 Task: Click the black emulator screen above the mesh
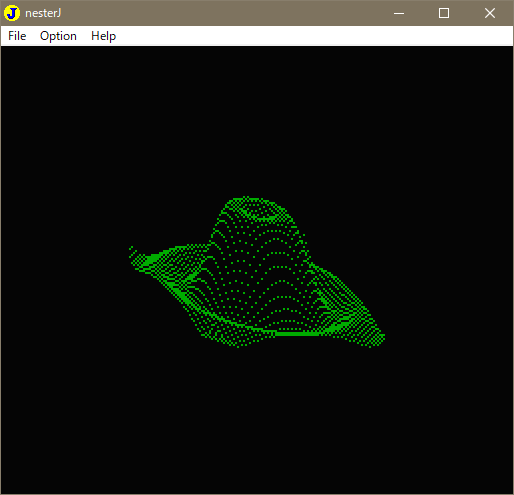click(x=257, y=120)
